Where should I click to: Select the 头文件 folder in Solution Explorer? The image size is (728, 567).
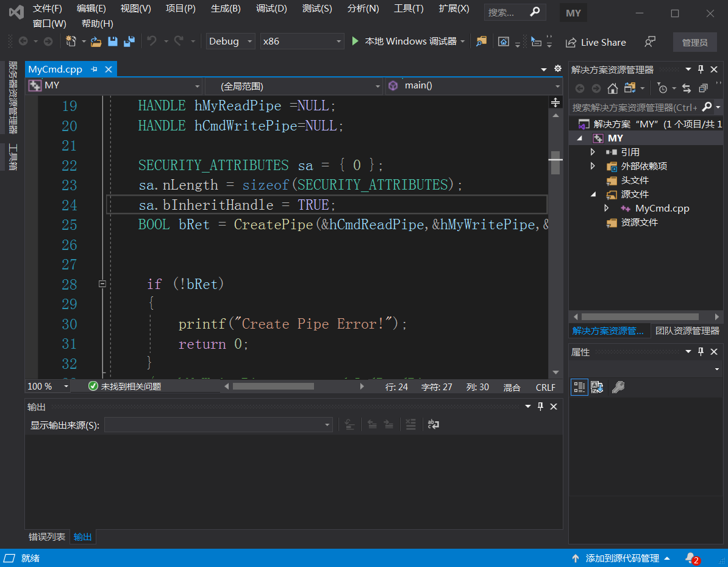pyautogui.click(x=634, y=180)
